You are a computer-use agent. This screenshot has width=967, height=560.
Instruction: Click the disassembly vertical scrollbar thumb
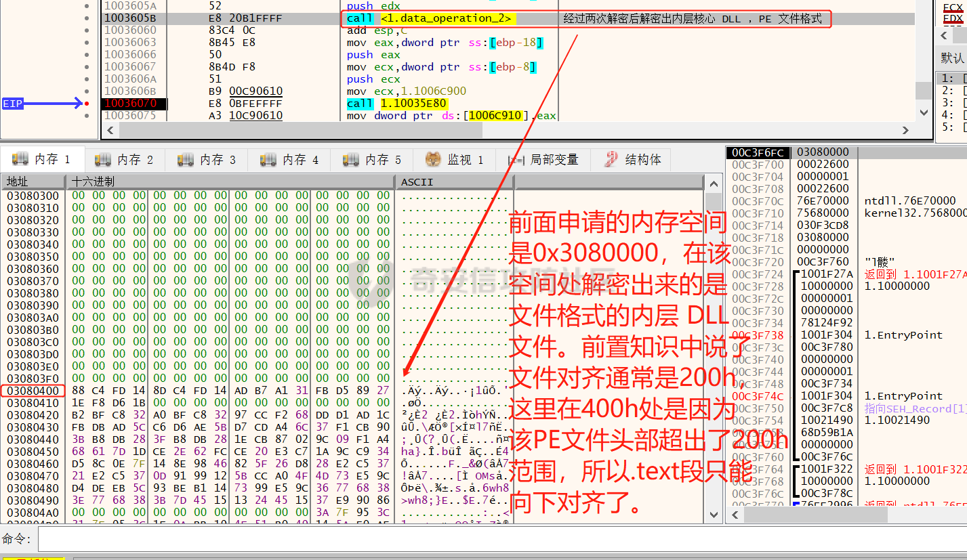tap(923, 90)
